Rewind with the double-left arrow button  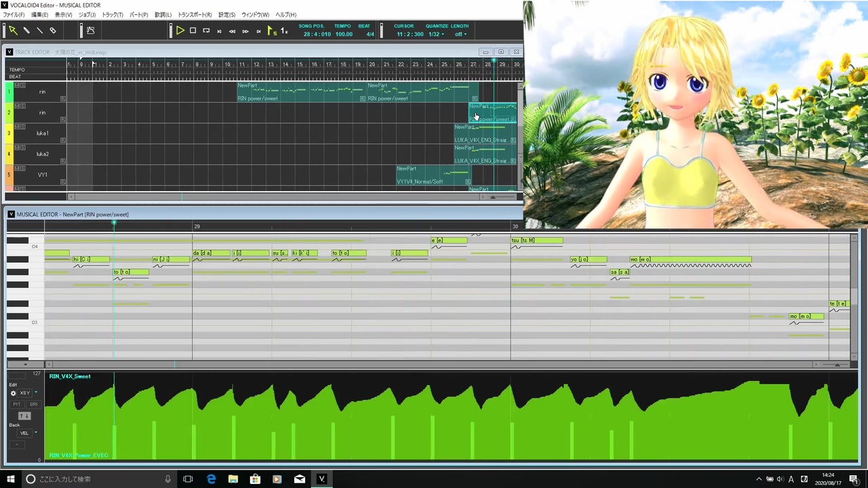[x=232, y=31]
